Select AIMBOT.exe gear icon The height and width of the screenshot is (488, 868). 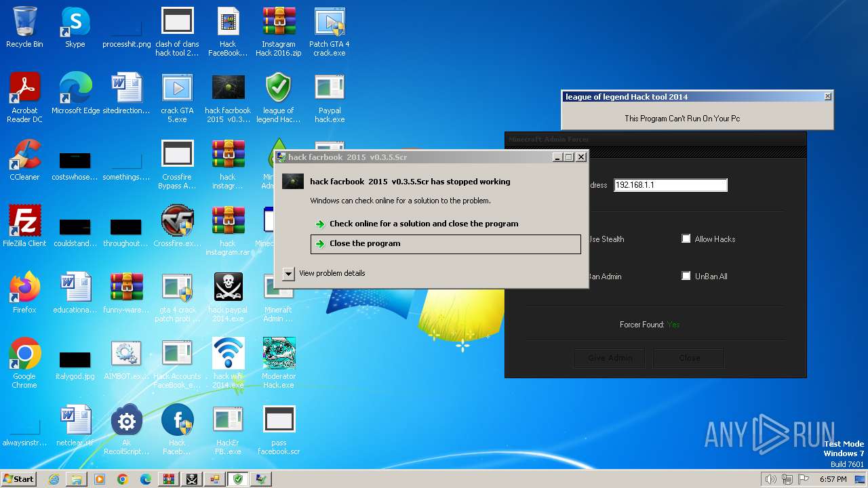coord(126,359)
